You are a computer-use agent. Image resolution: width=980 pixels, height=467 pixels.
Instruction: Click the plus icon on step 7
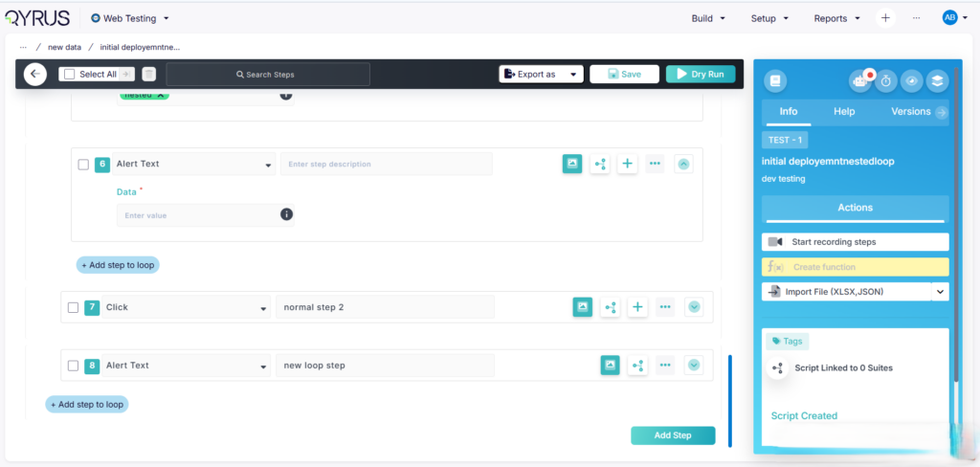(x=637, y=307)
